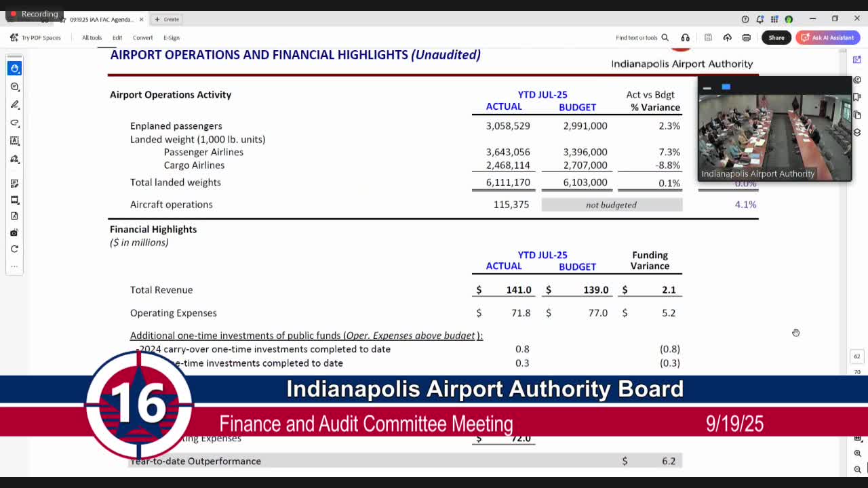Take a snapshot with the camera tool
This screenshot has height=488, width=868.
(14, 232)
